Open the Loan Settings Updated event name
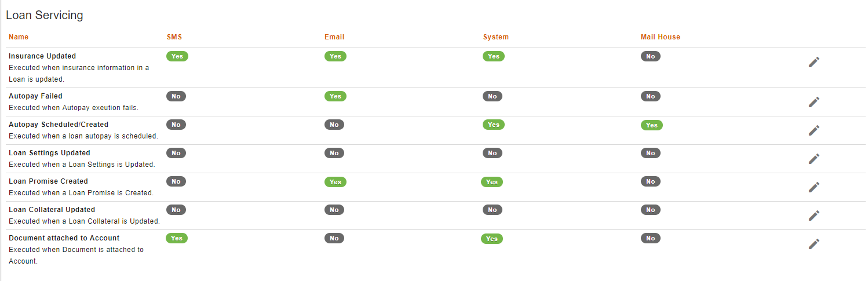Viewport: 868px width, 281px height. 50,153
